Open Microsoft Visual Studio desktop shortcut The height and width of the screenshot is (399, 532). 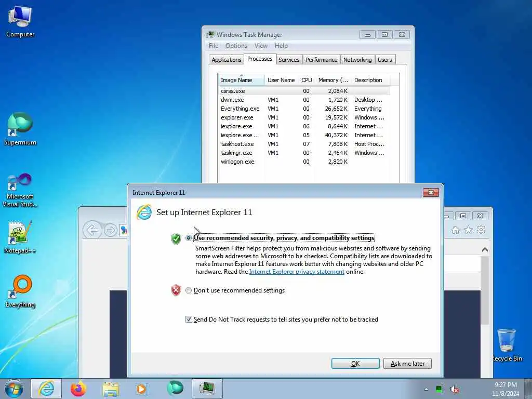pyautogui.click(x=20, y=190)
